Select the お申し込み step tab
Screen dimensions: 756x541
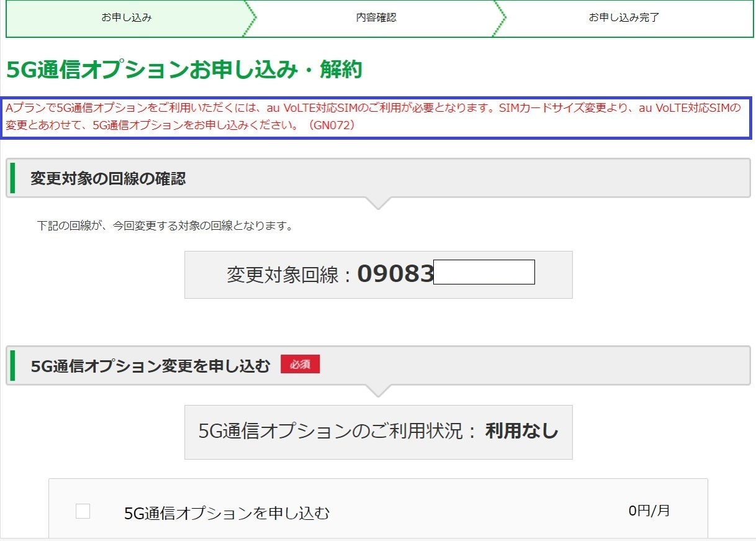[x=127, y=18]
